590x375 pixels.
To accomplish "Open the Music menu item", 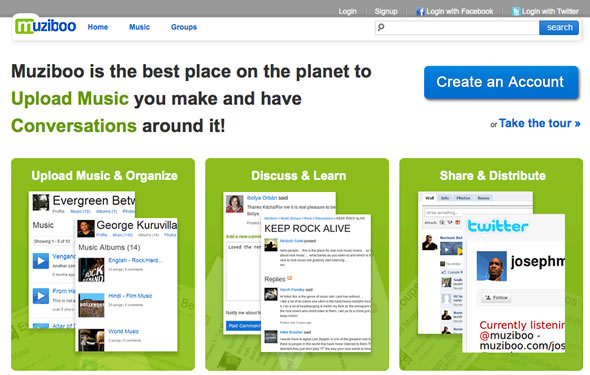I will click(x=140, y=27).
